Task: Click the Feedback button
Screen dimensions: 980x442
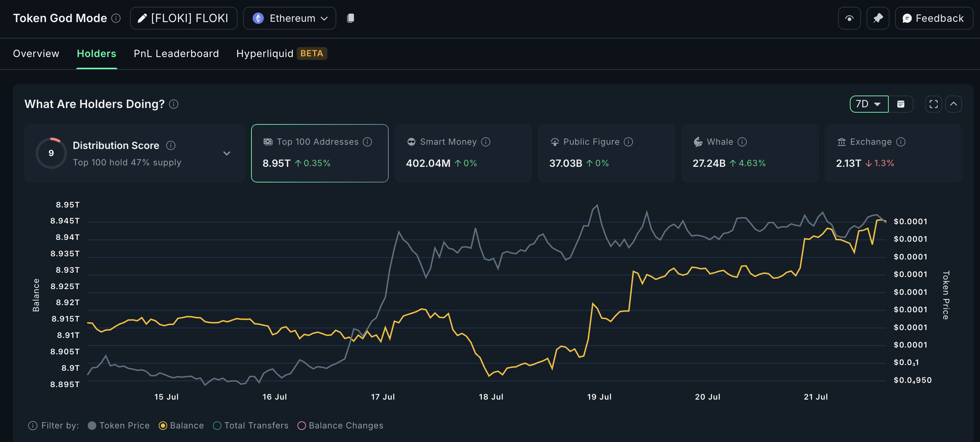Action: (934, 18)
